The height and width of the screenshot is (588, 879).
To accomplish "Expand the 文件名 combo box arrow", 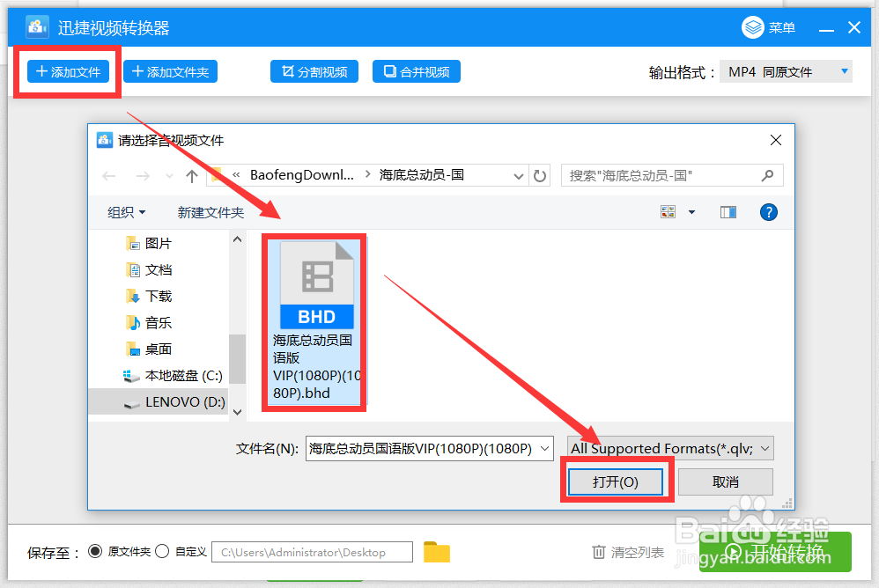I will pos(543,448).
